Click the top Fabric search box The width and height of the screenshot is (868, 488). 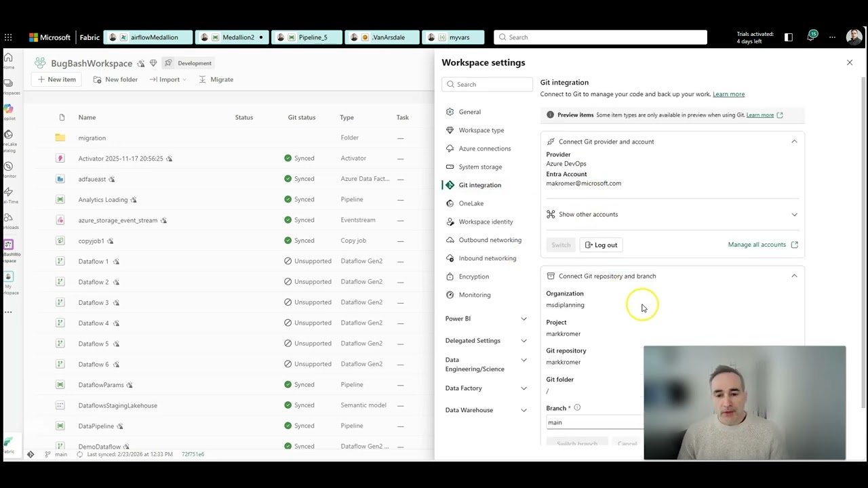click(600, 37)
